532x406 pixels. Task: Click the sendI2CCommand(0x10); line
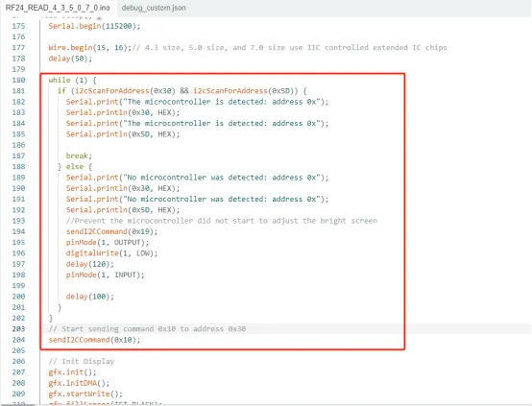point(94,340)
